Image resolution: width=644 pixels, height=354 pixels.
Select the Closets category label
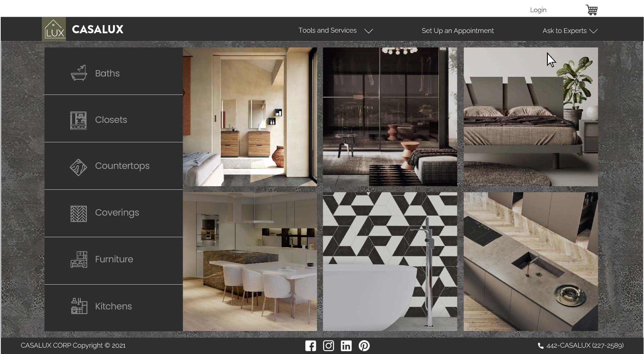pyautogui.click(x=111, y=120)
